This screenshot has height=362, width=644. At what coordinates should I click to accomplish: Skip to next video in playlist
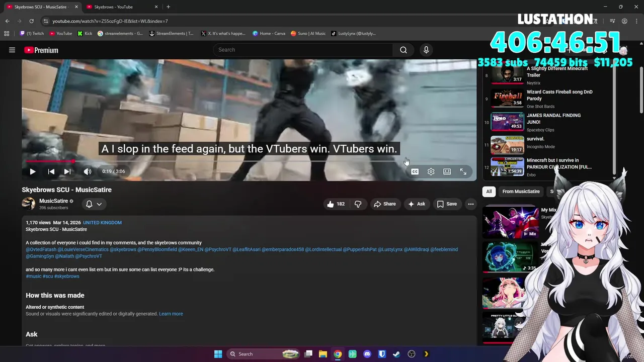pos(67,171)
